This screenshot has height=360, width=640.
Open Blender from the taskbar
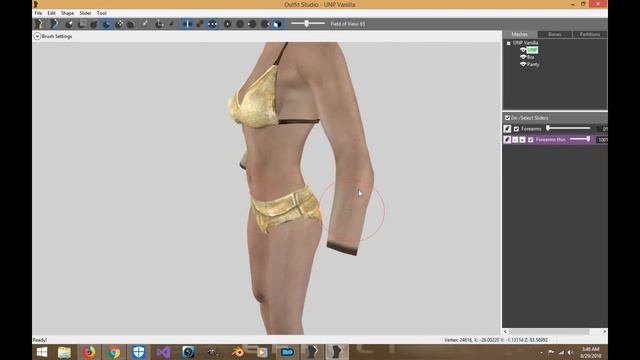pos(238,352)
